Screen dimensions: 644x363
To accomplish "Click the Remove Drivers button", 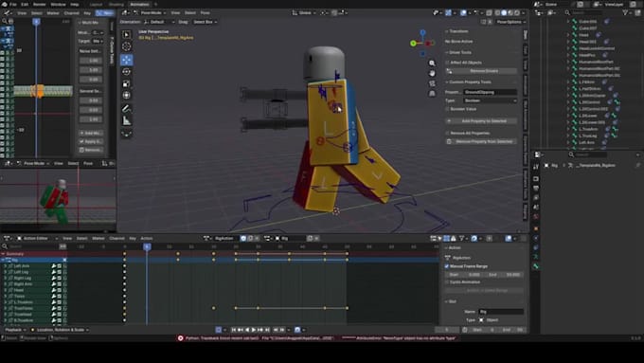I will pyautogui.click(x=481, y=71).
